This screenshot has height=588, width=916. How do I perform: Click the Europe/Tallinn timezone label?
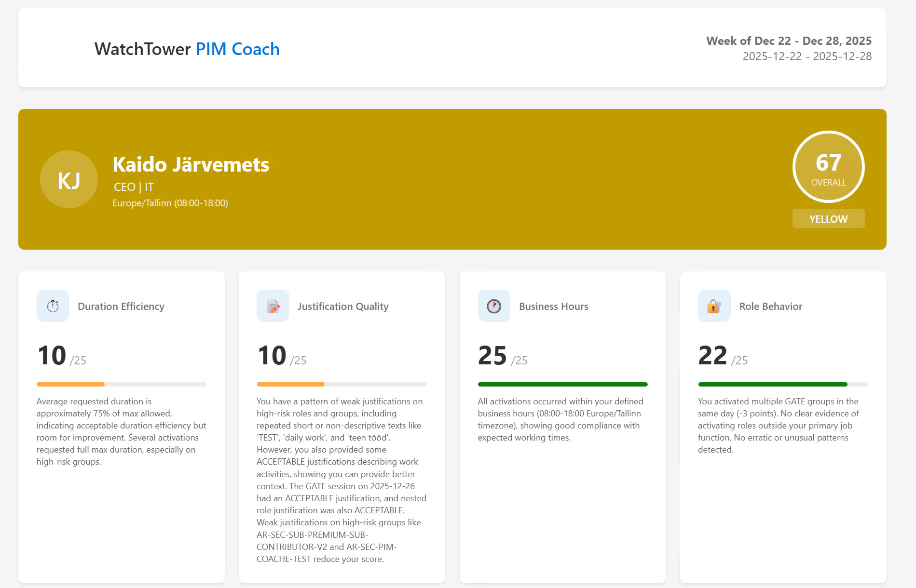click(x=170, y=203)
